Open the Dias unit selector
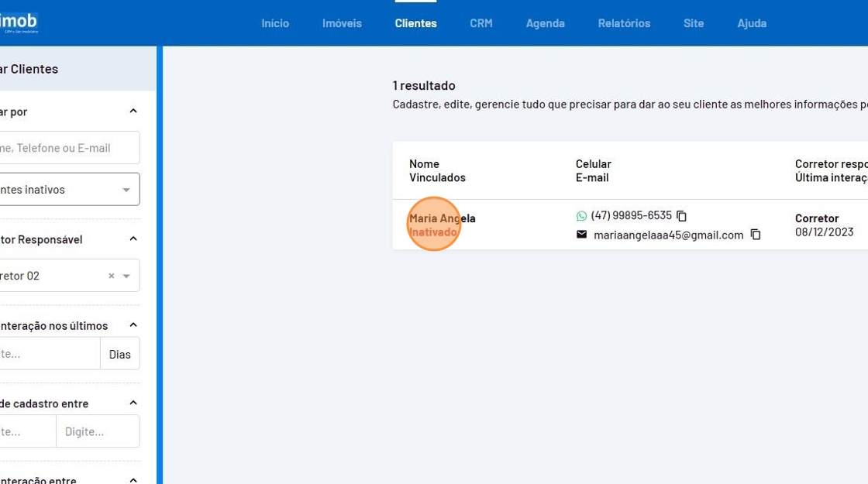The height and width of the screenshot is (484, 868). pos(119,354)
